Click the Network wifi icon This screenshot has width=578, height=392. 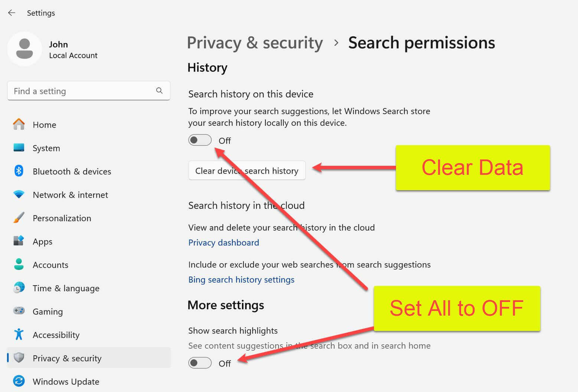click(x=19, y=194)
